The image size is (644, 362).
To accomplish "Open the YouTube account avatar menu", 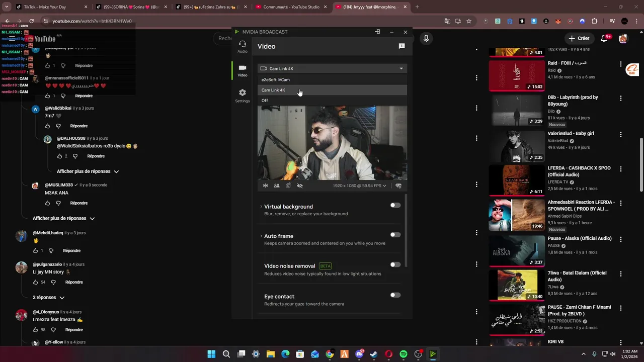I will coord(623,38).
